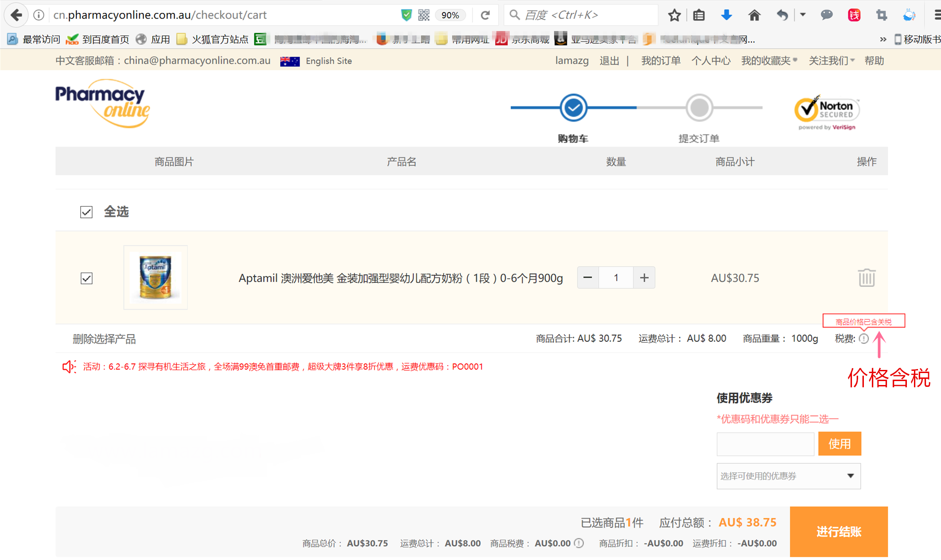
Task: Click 删除选择产品 to remove selected
Action: [104, 339]
